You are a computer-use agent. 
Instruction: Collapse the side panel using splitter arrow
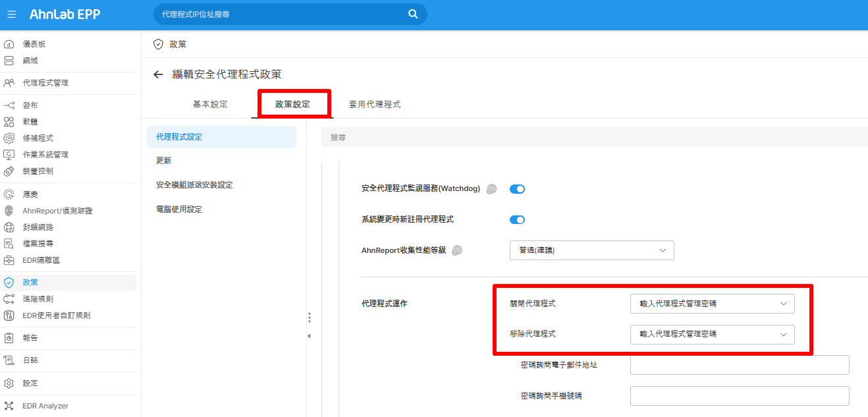pyautogui.click(x=309, y=336)
